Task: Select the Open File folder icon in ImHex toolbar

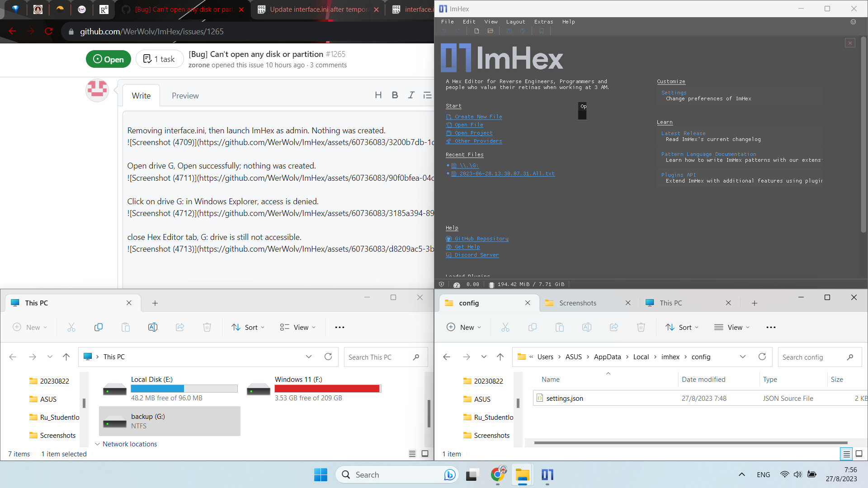Action: pyautogui.click(x=491, y=31)
